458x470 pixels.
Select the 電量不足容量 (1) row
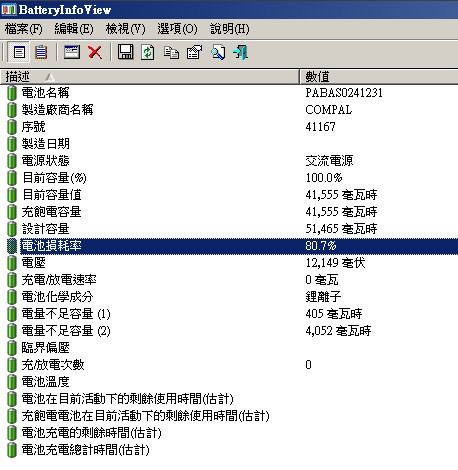pyautogui.click(x=229, y=314)
